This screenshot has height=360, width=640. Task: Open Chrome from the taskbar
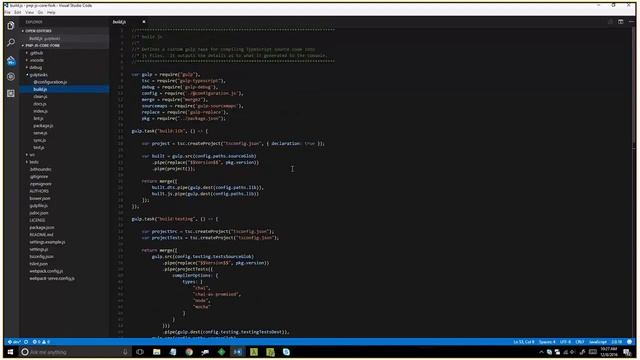coord(189,352)
